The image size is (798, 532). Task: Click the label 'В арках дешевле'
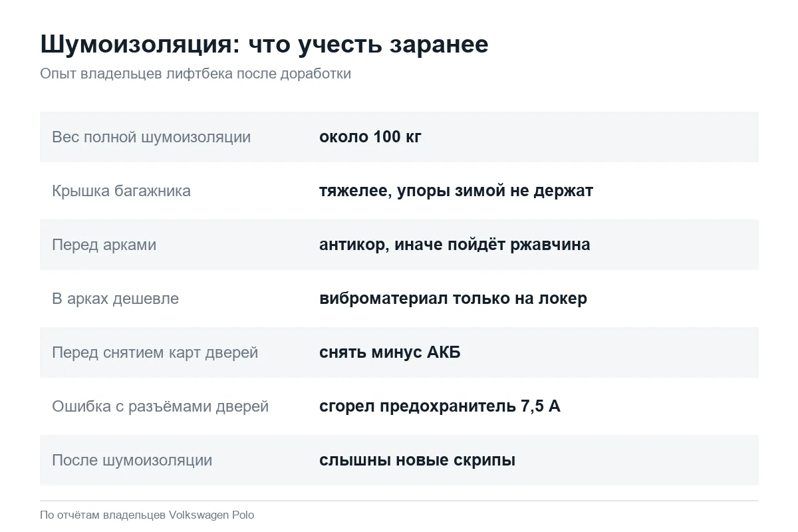tap(115, 299)
